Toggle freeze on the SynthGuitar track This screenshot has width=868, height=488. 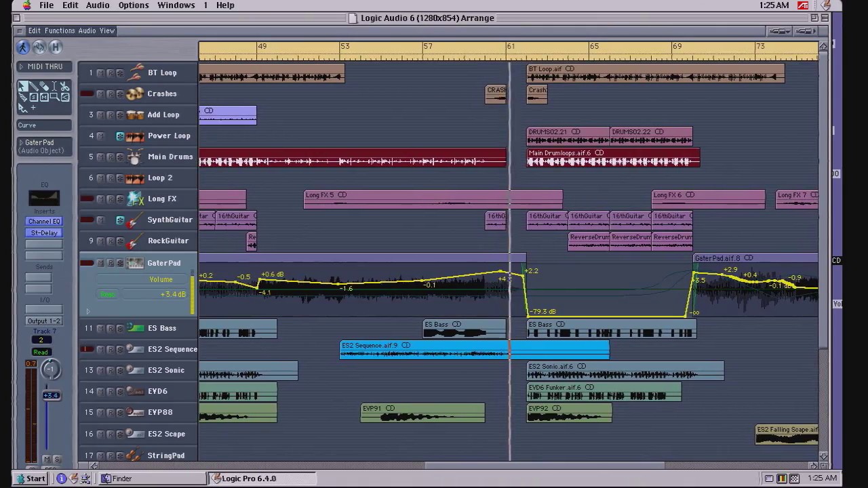[x=120, y=220]
